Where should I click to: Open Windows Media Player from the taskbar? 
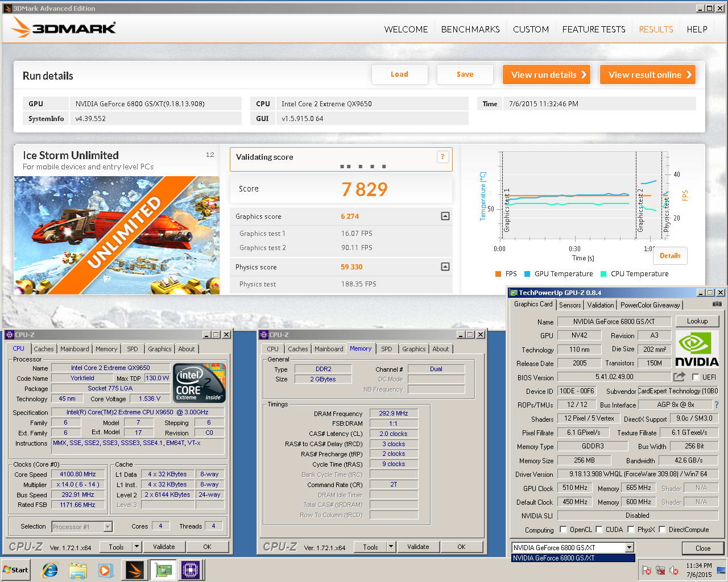(x=106, y=570)
